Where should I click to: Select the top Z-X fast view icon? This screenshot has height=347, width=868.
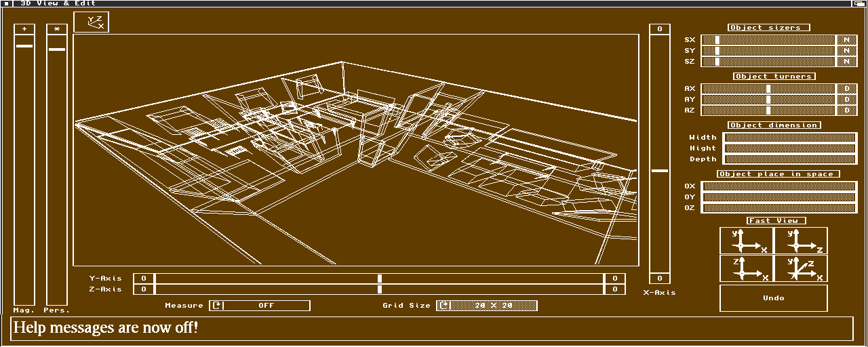746,268
